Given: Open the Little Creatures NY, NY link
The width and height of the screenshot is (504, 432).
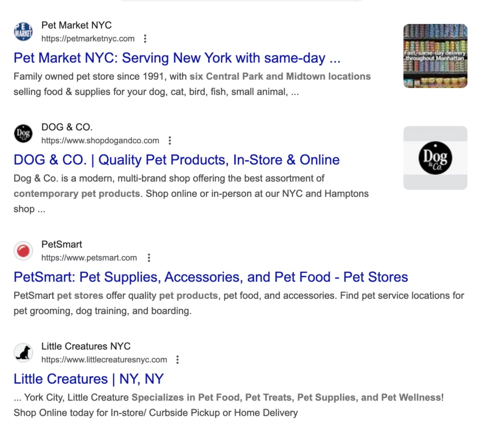Looking at the screenshot, I should pyautogui.click(x=89, y=379).
